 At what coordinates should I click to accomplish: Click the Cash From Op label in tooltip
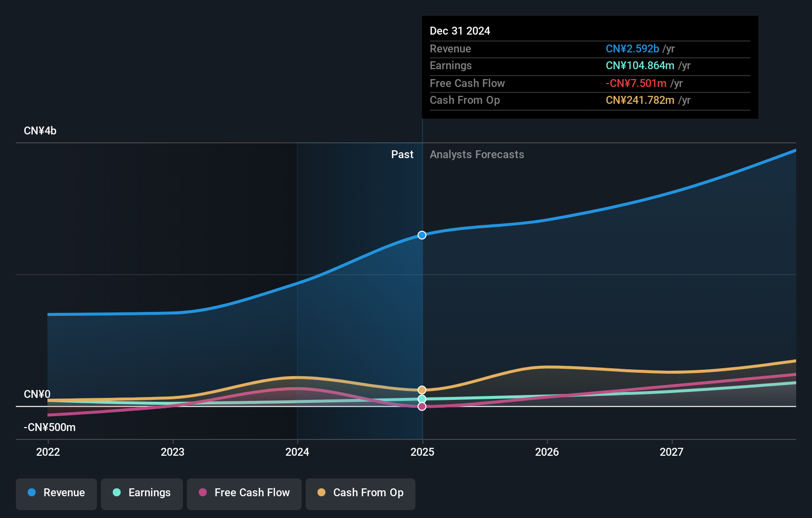[465, 100]
